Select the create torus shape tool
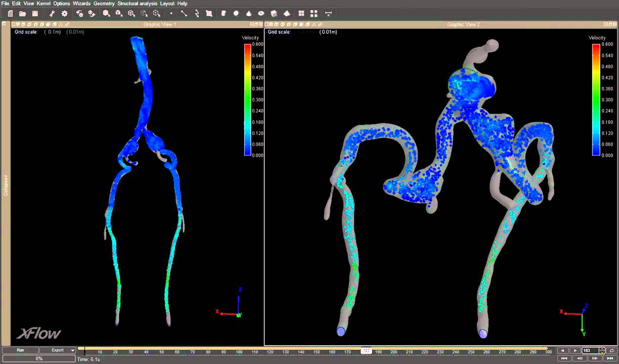 pyautogui.click(x=261, y=14)
